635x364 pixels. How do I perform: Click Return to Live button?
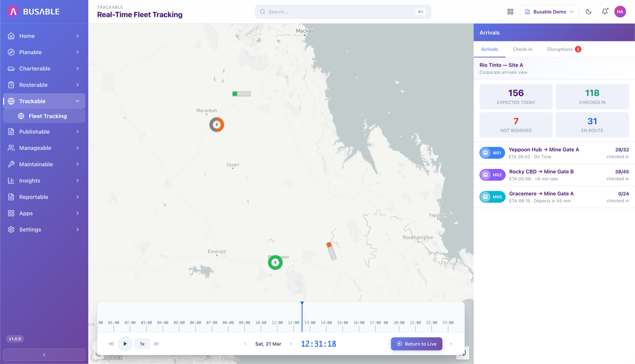(417, 344)
